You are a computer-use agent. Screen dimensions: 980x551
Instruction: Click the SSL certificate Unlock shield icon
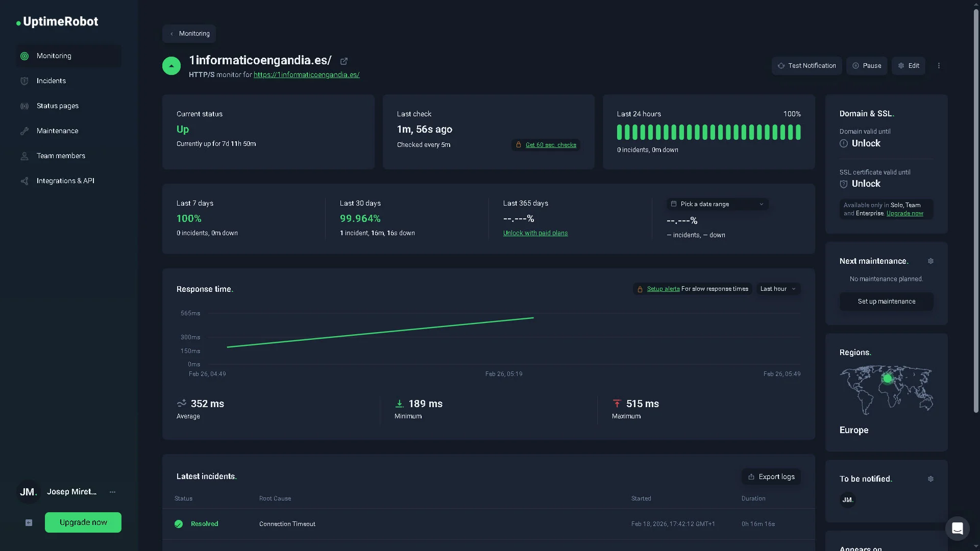click(x=844, y=184)
